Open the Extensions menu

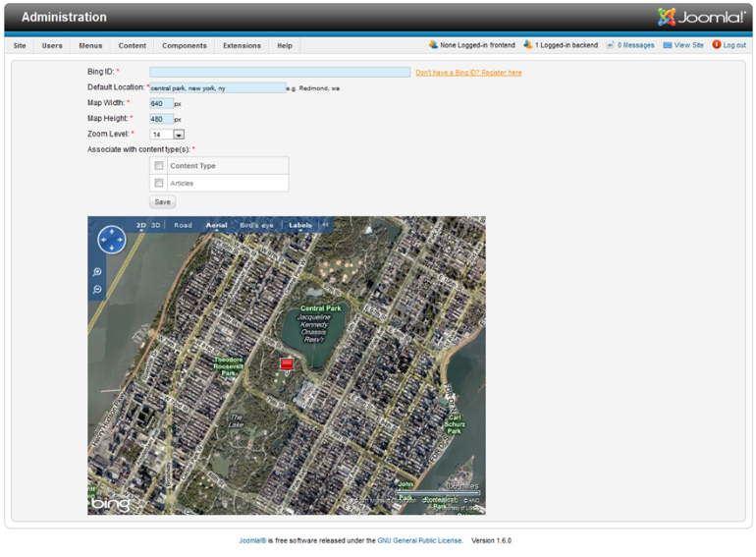pos(242,46)
